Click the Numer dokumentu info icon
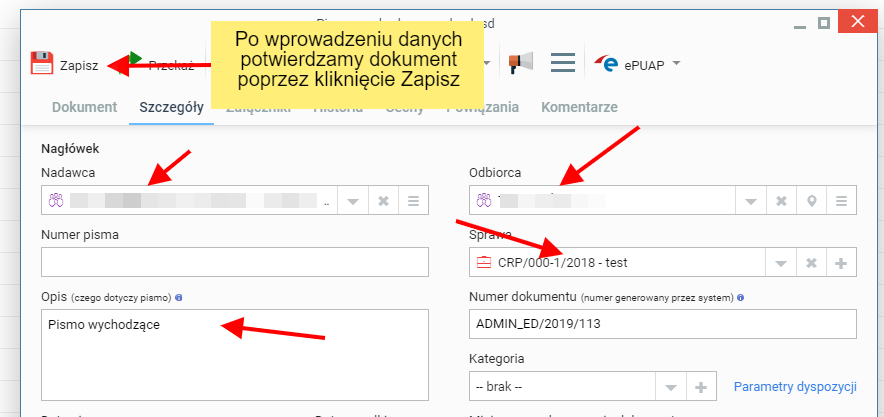 (x=740, y=297)
